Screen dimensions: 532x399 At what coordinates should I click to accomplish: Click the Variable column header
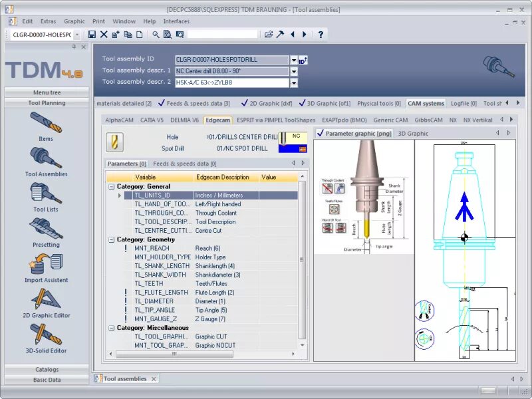163,177
